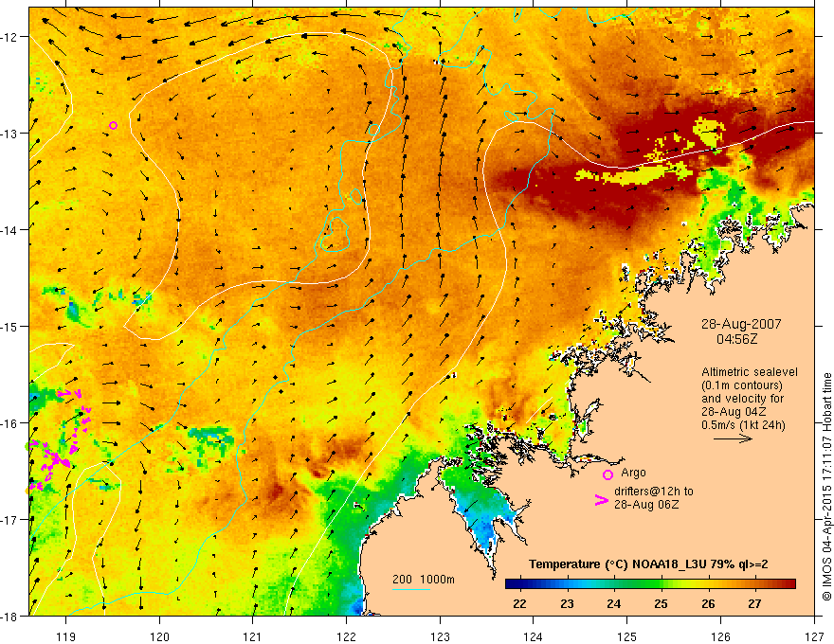Click the longitude axis label 120
Image resolution: width=834 pixels, height=644 pixels.
[x=159, y=636]
